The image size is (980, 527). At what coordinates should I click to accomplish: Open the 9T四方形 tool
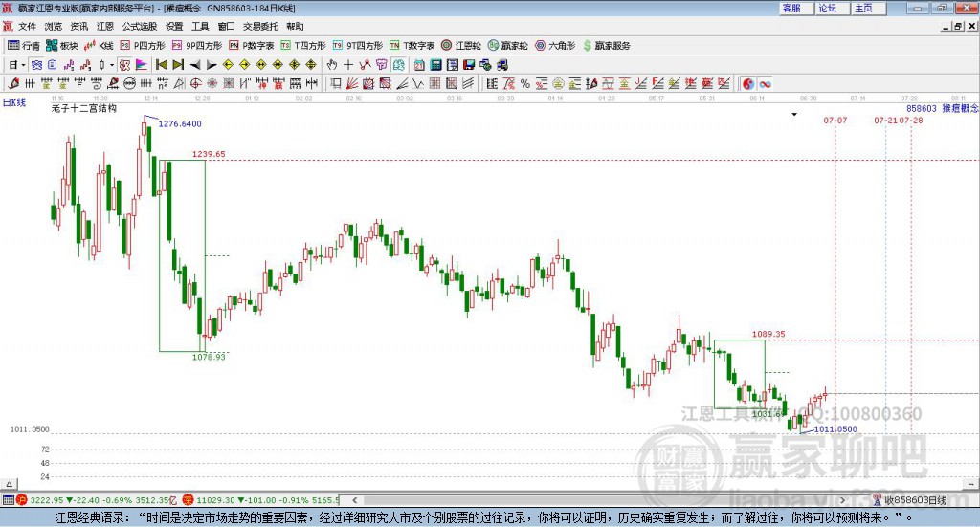(x=358, y=46)
